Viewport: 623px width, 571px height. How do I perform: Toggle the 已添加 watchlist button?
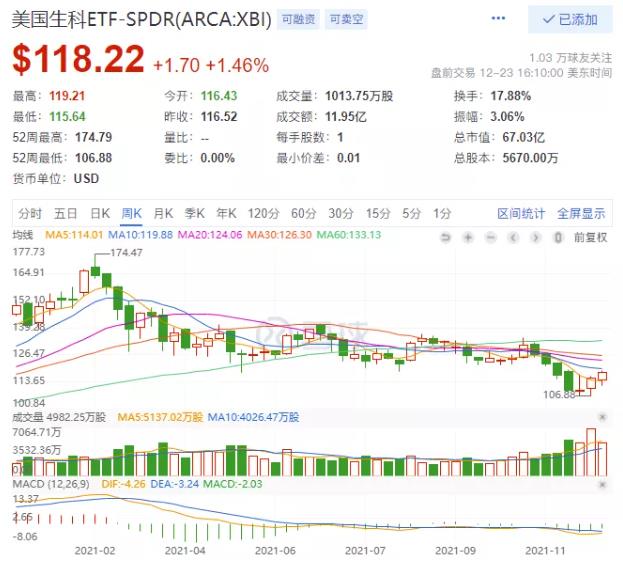click(x=569, y=19)
